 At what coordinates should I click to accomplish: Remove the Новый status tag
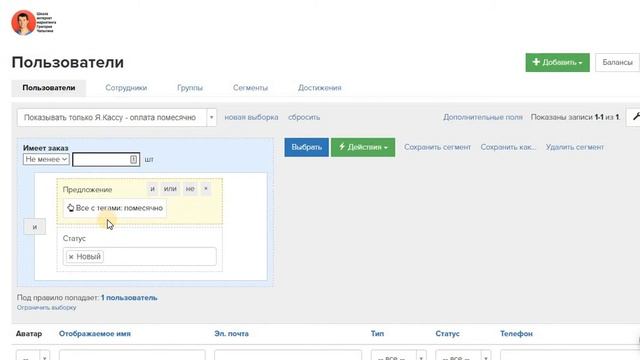[x=71, y=257]
